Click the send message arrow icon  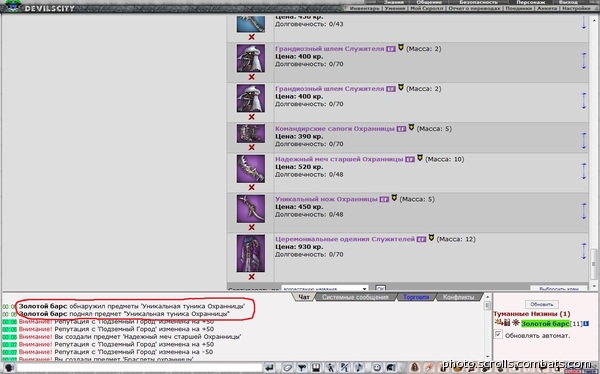click(x=270, y=368)
